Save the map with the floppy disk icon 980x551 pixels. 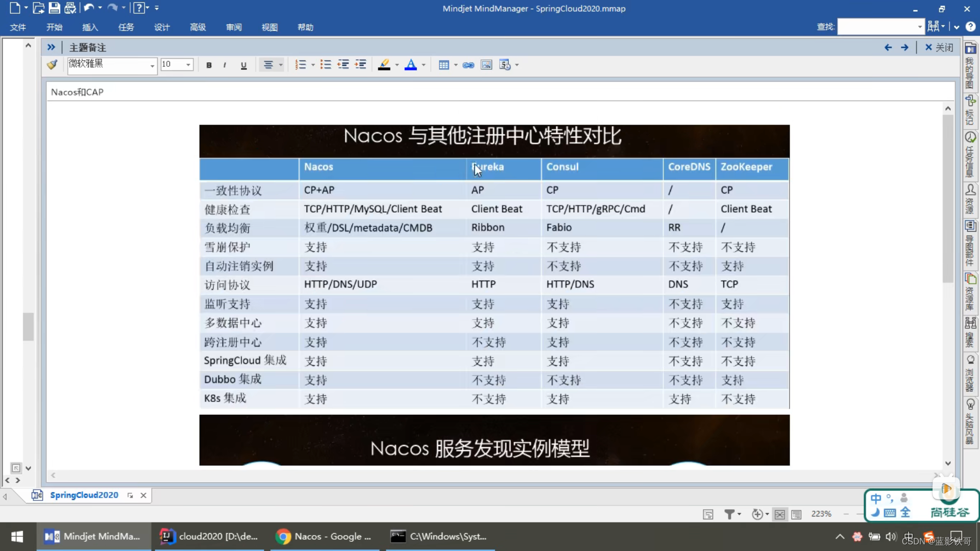point(54,8)
